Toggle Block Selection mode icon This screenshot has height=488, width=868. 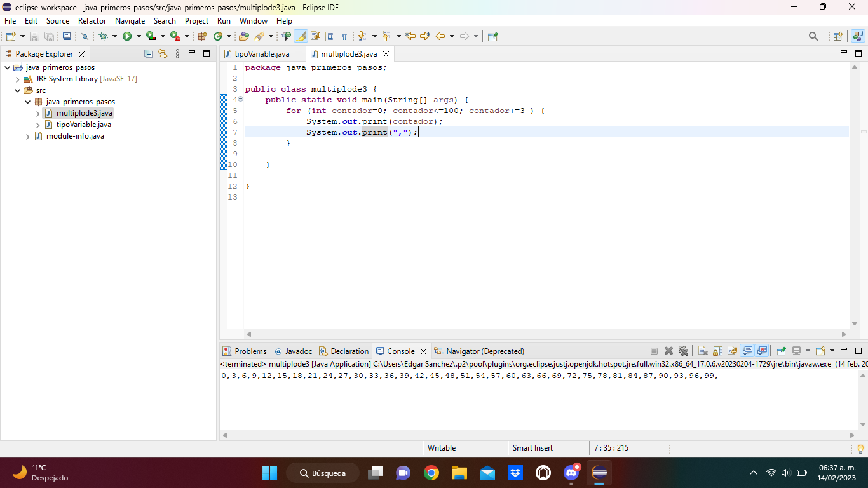click(x=330, y=36)
